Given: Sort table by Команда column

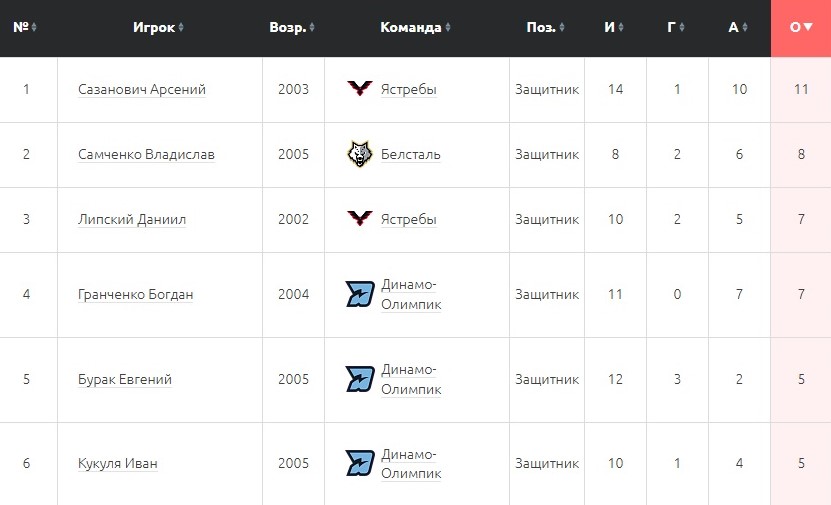Looking at the screenshot, I should click(x=416, y=28).
